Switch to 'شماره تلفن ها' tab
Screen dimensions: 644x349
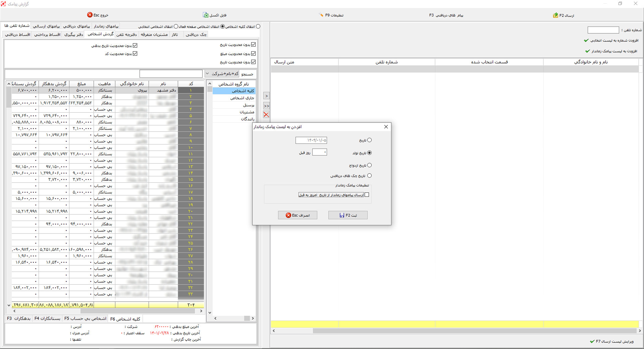click(17, 26)
